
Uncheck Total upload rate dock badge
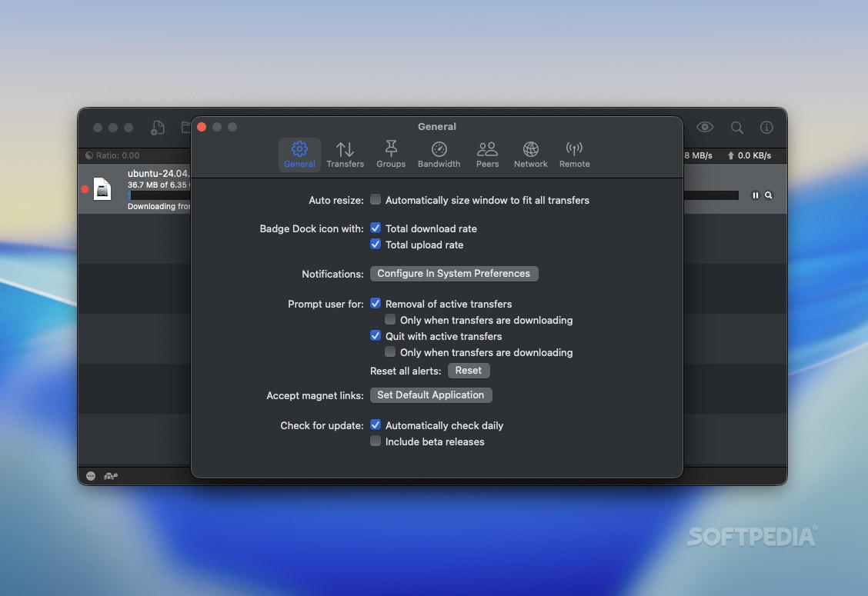(x=376, y=244)
